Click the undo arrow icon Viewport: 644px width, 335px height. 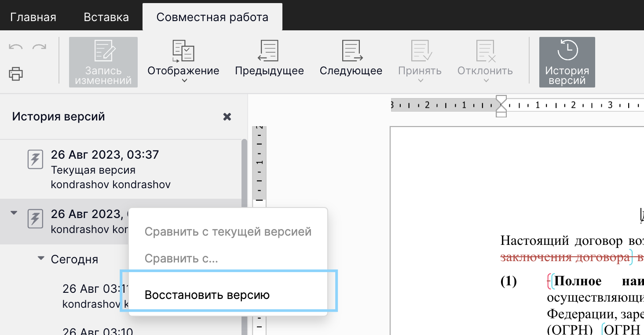point(16,47)
